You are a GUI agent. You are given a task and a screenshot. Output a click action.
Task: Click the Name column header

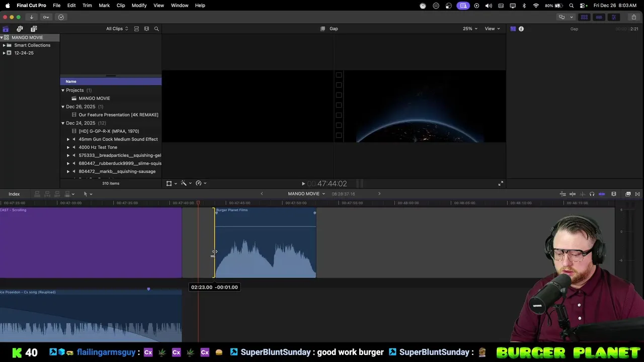pyautogui.click(x=111, y=81)
